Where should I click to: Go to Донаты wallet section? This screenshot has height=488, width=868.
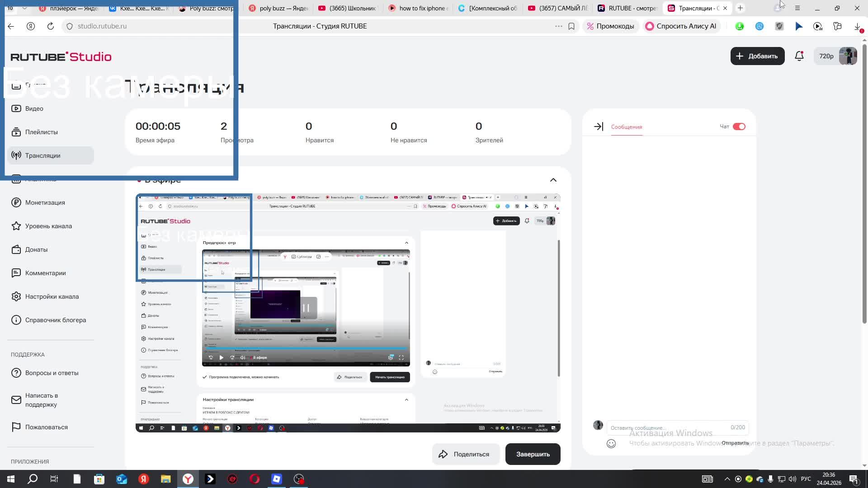[36, 249]
